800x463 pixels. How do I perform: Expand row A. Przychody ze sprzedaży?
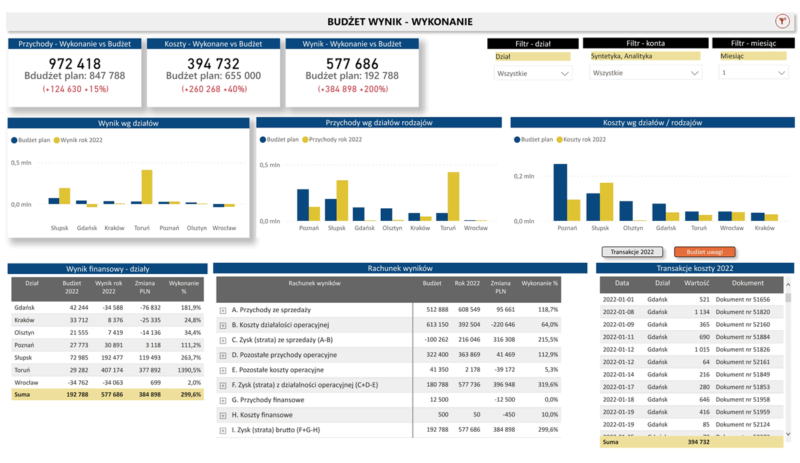[x=223, y=311]
